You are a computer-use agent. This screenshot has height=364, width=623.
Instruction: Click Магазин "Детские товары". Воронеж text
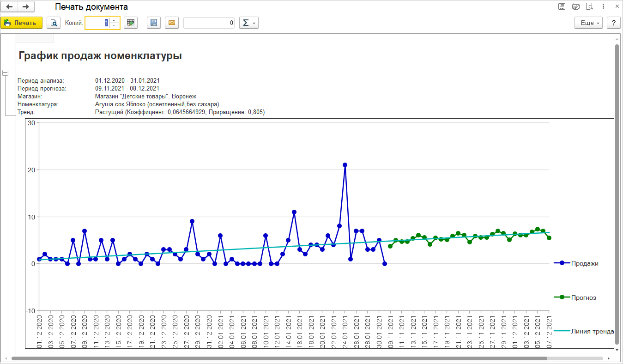(x=146, y=96)
